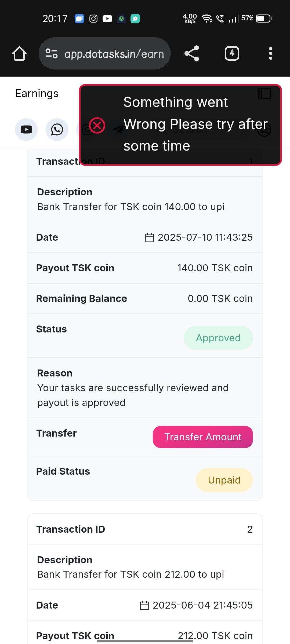Dismiss the red error icon in the toast
This screenshot has width=290, height=644.
tap(97, 125)
